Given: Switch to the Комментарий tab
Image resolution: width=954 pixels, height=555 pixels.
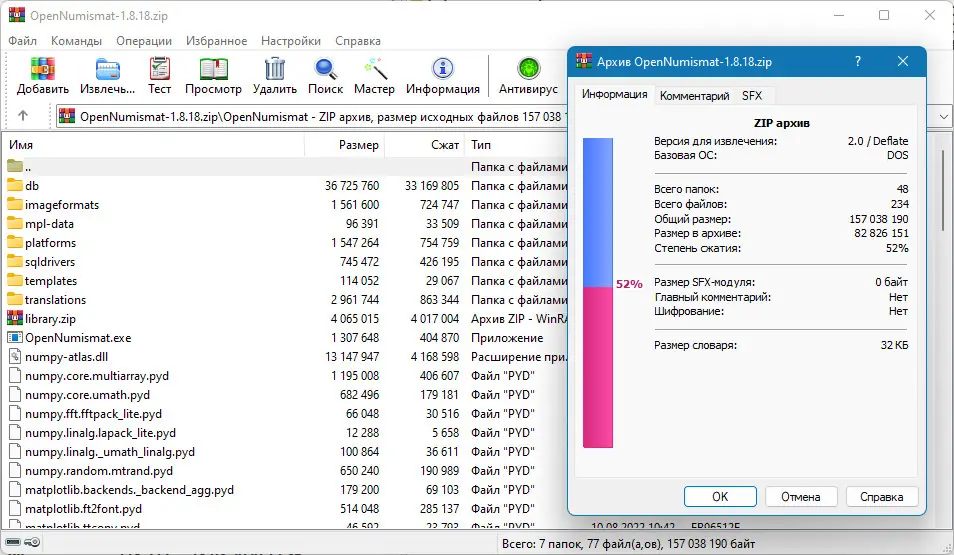Looking at the screenshot, I should (694, 96).
